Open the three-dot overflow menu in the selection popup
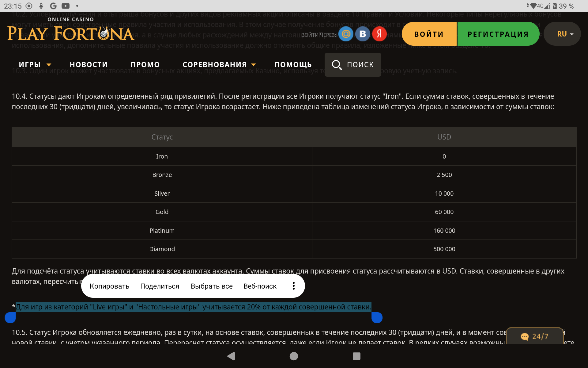 click(x=293, y=286)
